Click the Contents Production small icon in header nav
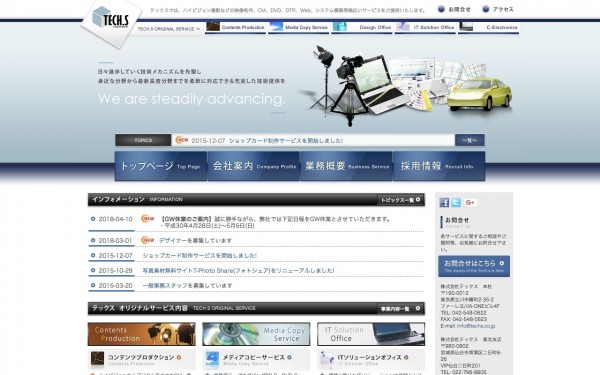 pos(213,27)
